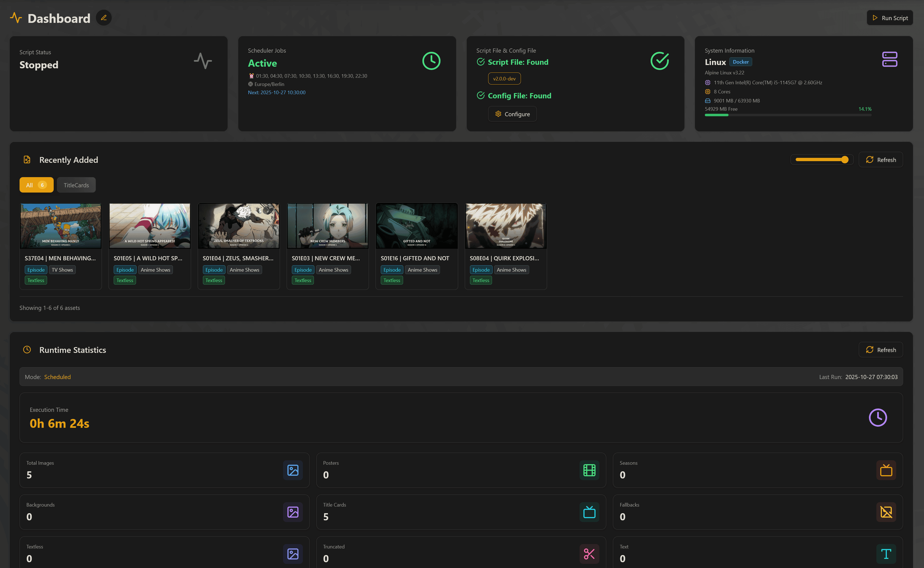Click the Scheduler Jobs clock icon
The width and height of the screenshot is (924, 568).
(x=431, y=61)
